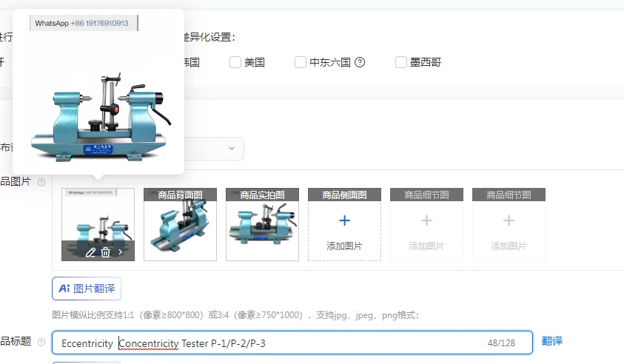Screen dimensions: 624x364
Task: Click the 48/128 character counter
Action: pyautogui.click(x=501, y=343)
